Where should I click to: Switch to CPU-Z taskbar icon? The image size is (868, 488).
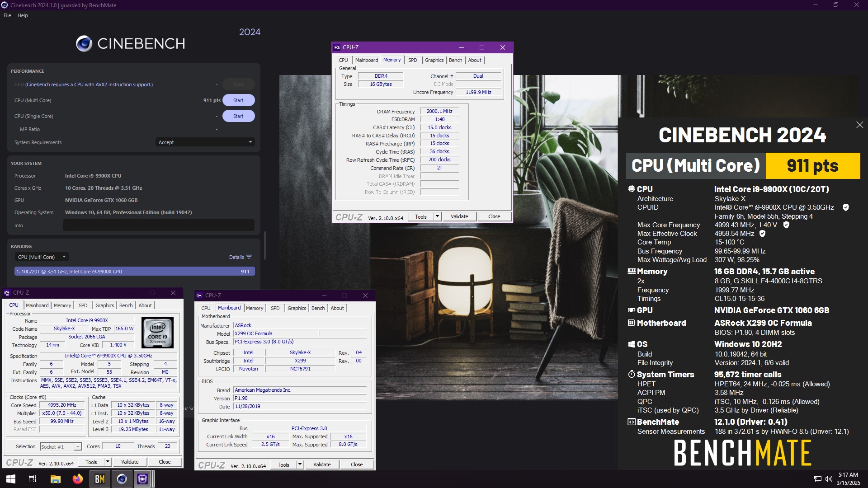[142, 479]
